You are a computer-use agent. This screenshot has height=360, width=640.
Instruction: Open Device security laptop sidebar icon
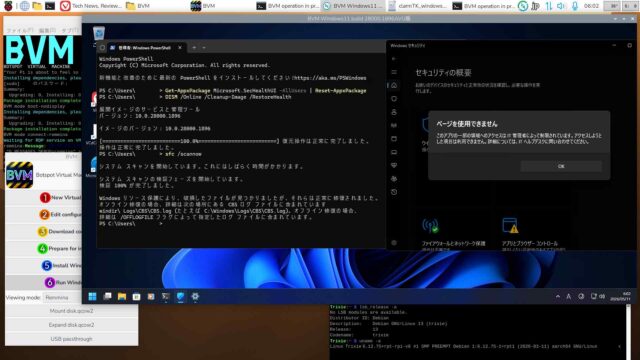coord(394,152)
